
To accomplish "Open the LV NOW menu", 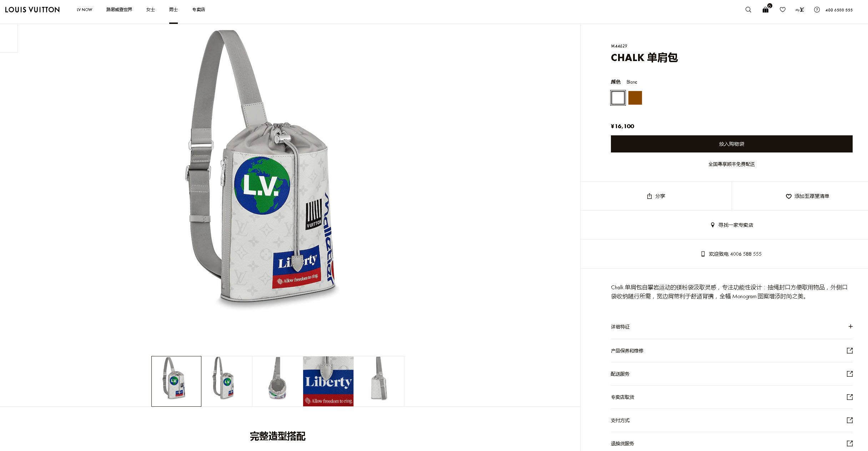I will click(x=84, y=10).
